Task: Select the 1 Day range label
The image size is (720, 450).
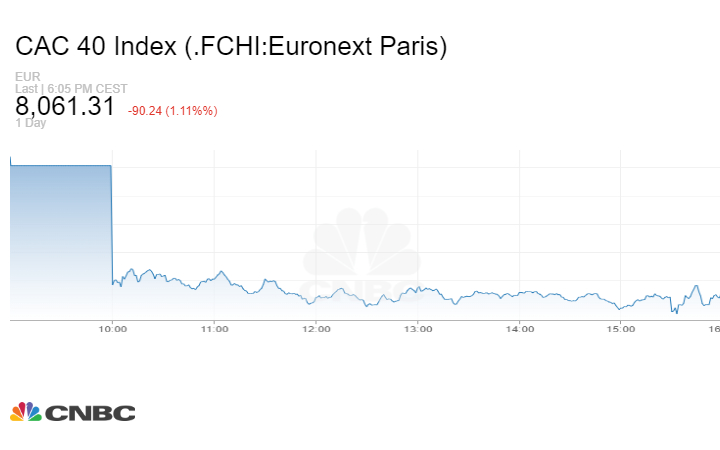Action: [x=31, y=124]
